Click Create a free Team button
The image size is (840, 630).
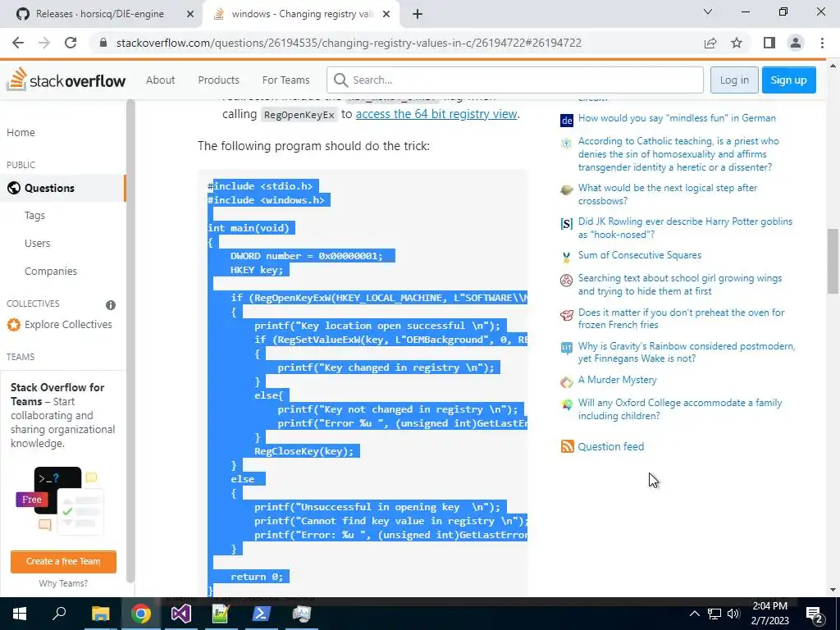click(x=63, y=561)
